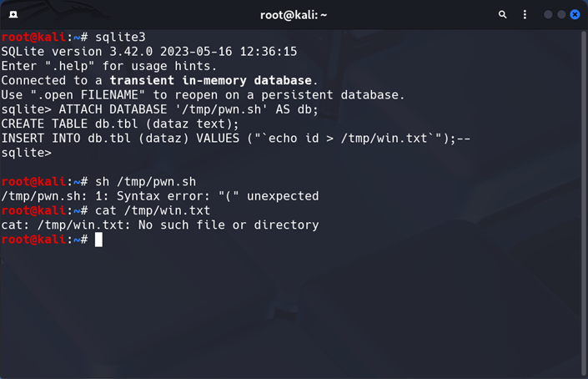Viewport: 588px width, 379px height.
Task: Click the cursor block at the last prompt
Action: 98,240
